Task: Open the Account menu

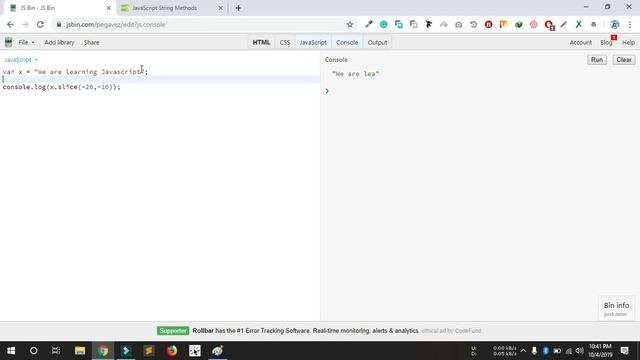Action: tap(580, 42)
